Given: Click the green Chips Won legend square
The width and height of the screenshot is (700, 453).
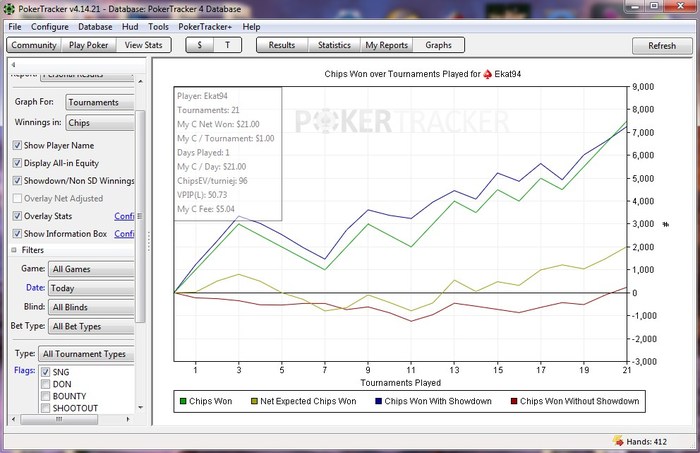Looking at the screenshot, I should click(x=183, y=401).
